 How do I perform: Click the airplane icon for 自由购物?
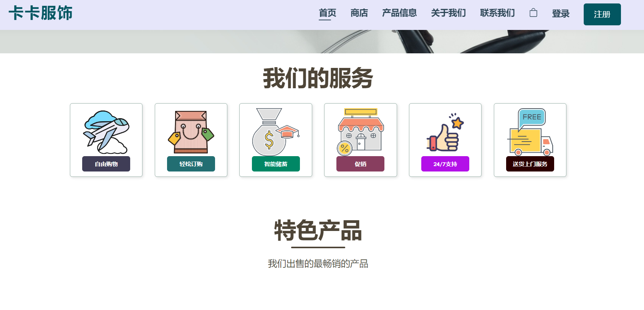(106, 132)
